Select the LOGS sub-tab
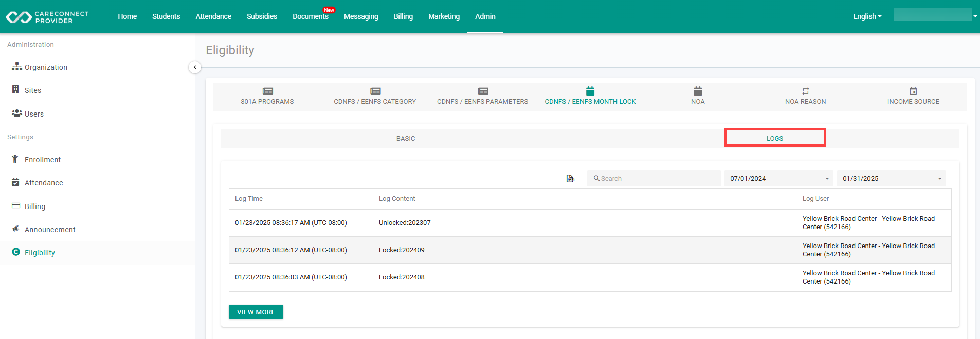 [x=775, y=139]
